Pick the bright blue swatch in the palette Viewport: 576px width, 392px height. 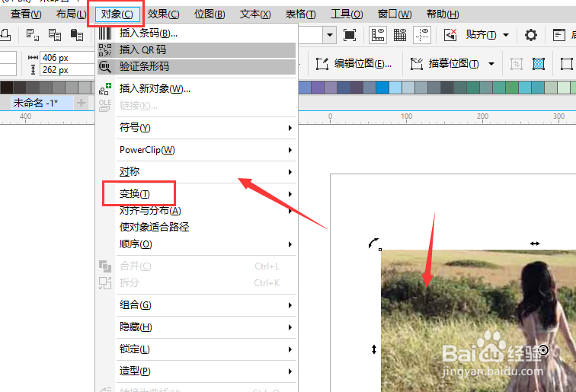382,88
